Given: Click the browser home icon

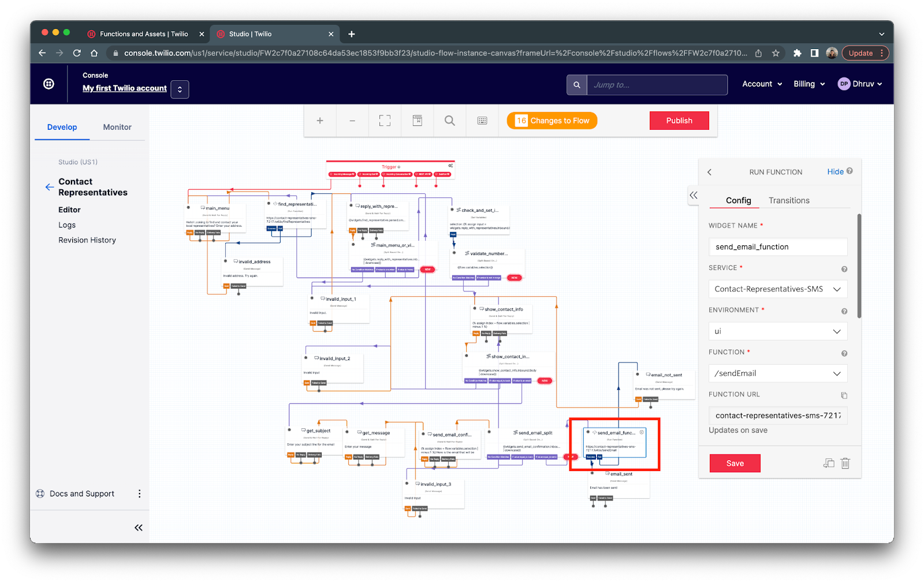Looking at the screenshot, I should [x=94, y=53].
